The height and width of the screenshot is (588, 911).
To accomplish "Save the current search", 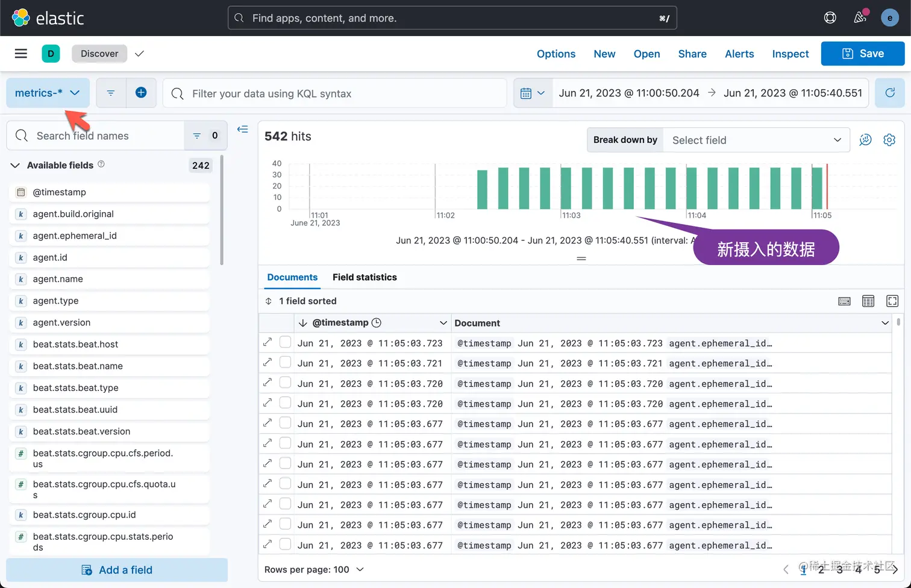I will (863, 54).
